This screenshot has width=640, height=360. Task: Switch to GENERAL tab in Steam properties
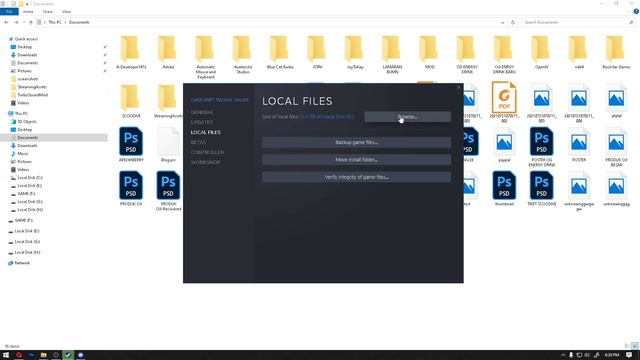coord(202,112)
